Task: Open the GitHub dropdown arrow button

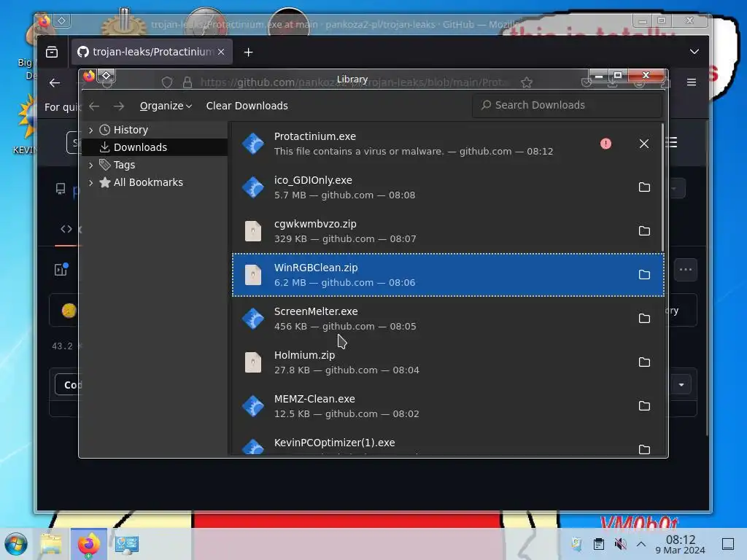Action: (x=681, y=384)
